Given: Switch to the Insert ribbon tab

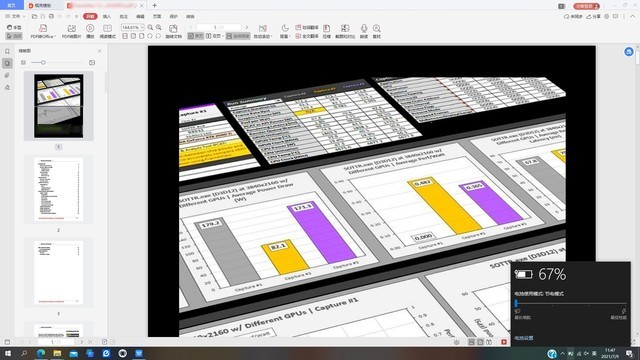Looking at the screenshot, I should (107, 16).
